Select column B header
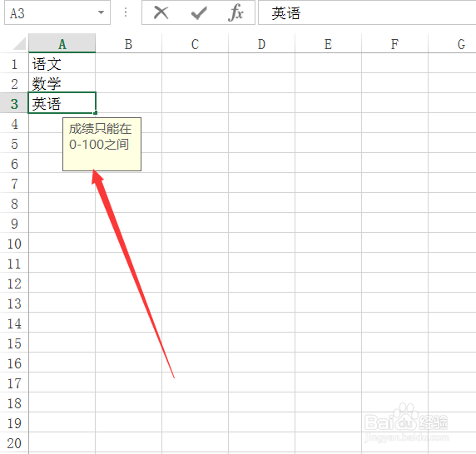Viewport: 476px width, 454px height. coord(128,43)
